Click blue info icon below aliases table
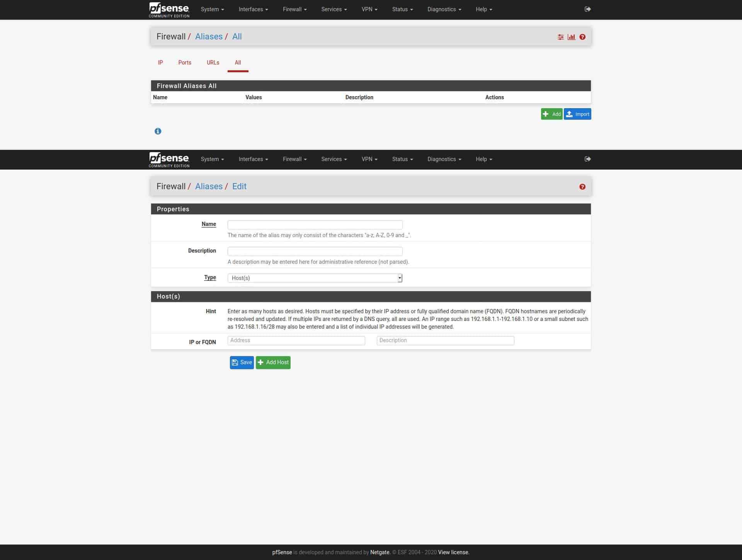Screen dimensions: 742x560 pos(158,131)
